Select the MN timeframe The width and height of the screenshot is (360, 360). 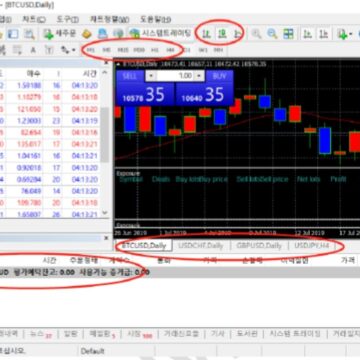coord(218,50)
